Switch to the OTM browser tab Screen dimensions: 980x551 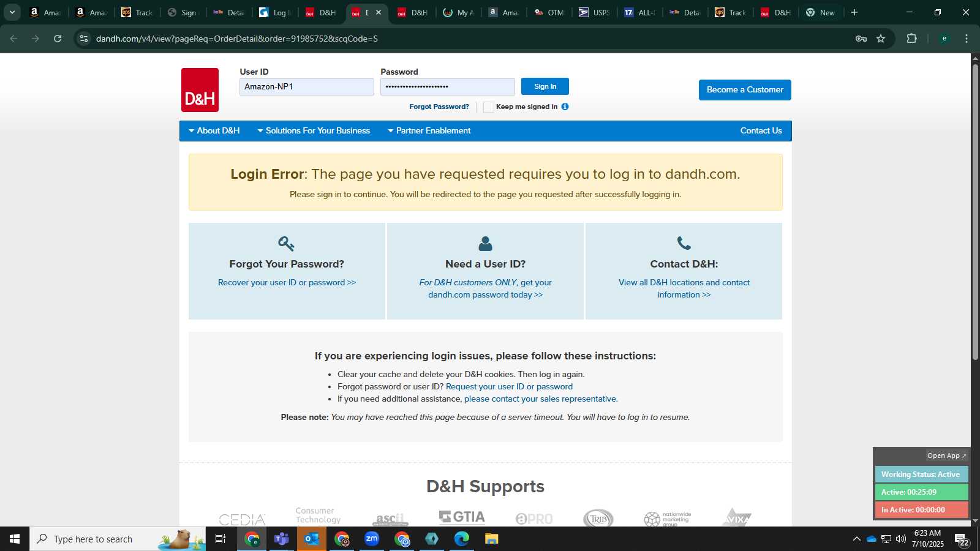click(549, 12)
